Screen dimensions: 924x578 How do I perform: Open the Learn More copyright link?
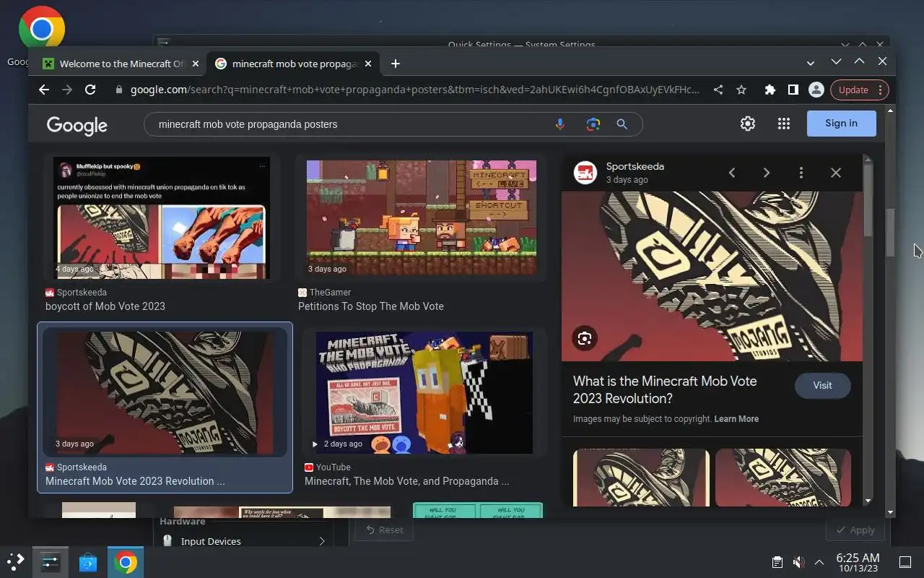click(736, 419)
